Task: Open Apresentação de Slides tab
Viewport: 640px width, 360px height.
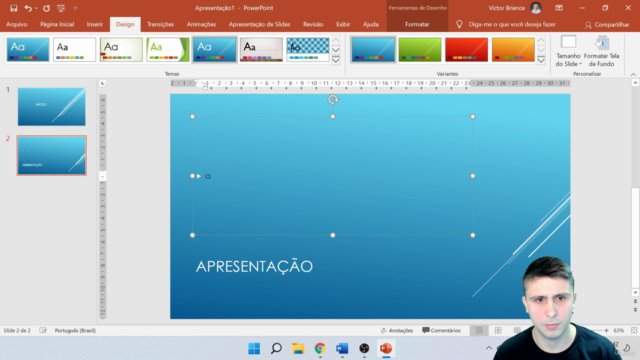Action: 260,24
